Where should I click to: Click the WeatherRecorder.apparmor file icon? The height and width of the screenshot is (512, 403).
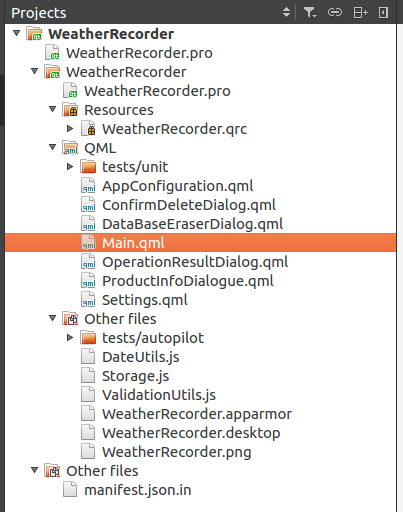[88, 414]
